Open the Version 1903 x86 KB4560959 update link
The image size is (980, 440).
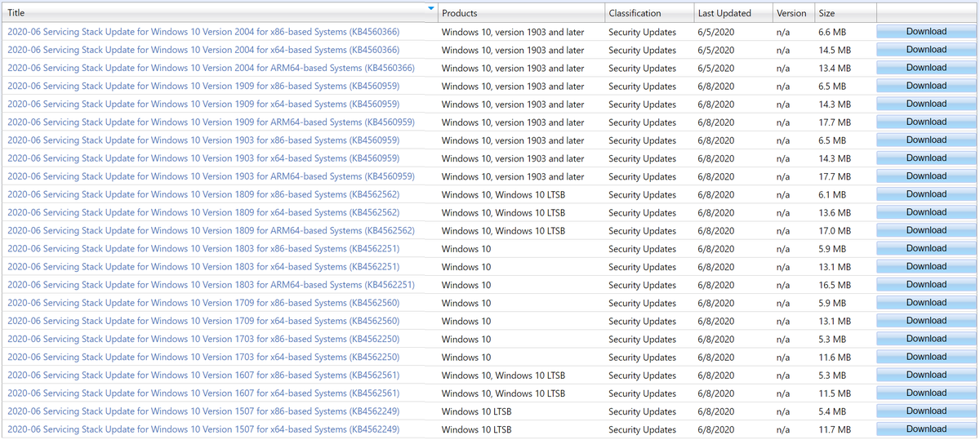[x=203, y=140]
